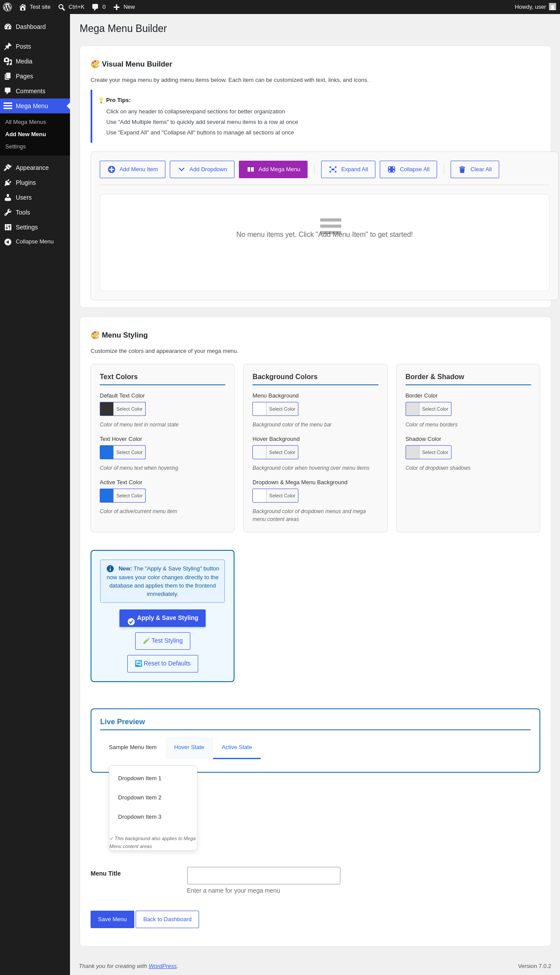Click the blue Text Hover Color swatch
The image size is (560, 975).
point(107,452)
